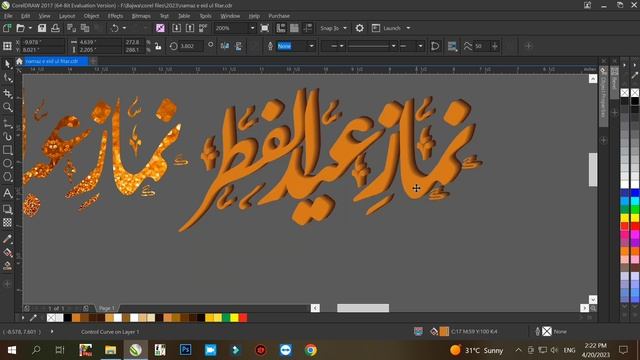Image resolution: width=640 pixels, height=360 pixels.
Task: Select the Crop tool
Action: (7, 93)
